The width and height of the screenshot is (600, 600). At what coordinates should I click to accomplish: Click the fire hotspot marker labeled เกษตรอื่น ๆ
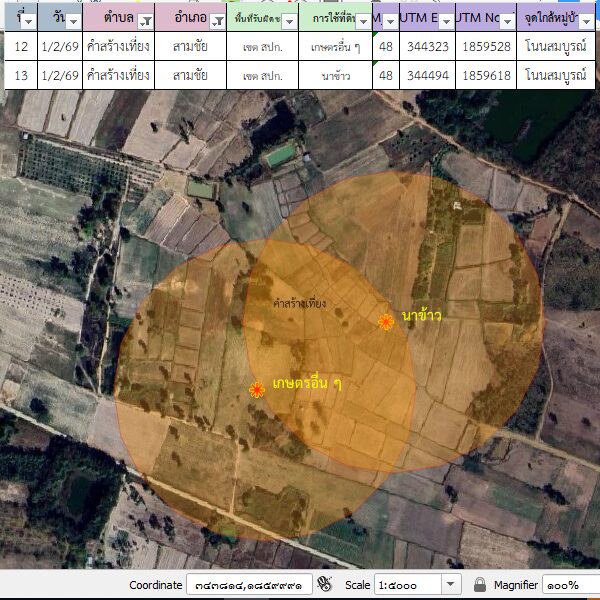[257, 389]
